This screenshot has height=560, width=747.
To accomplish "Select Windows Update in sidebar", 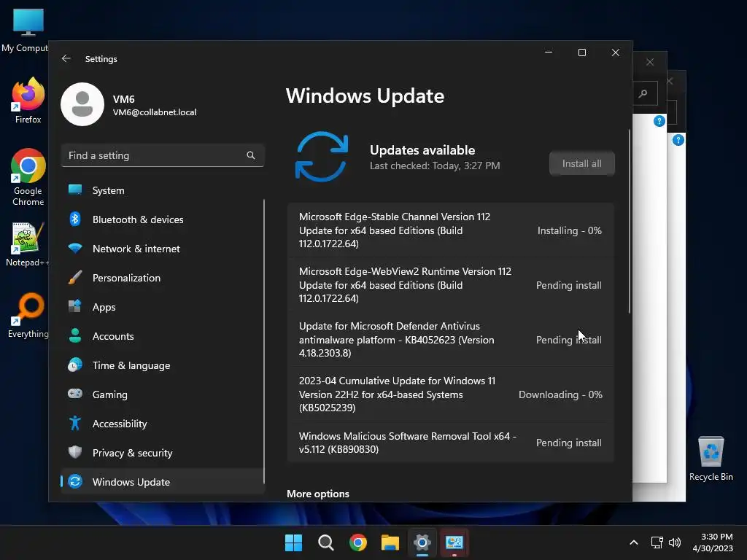I will (162, 482).
